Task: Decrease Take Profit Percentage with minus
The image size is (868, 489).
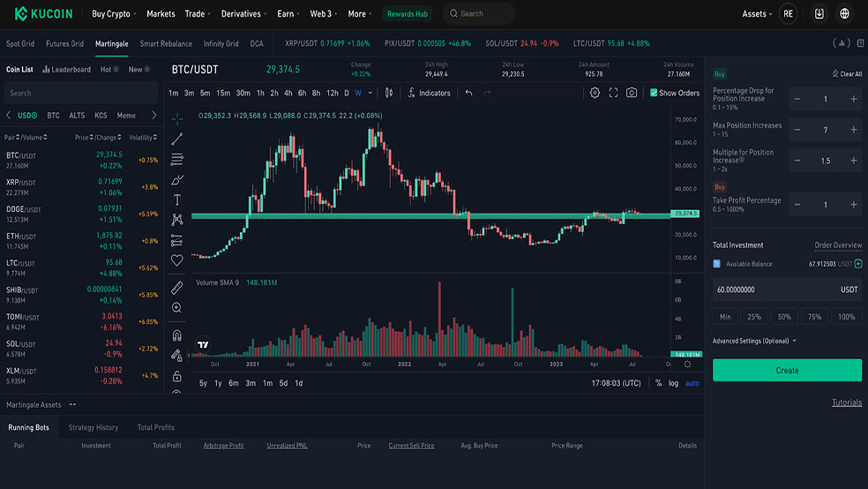Action: click(797, 205)
